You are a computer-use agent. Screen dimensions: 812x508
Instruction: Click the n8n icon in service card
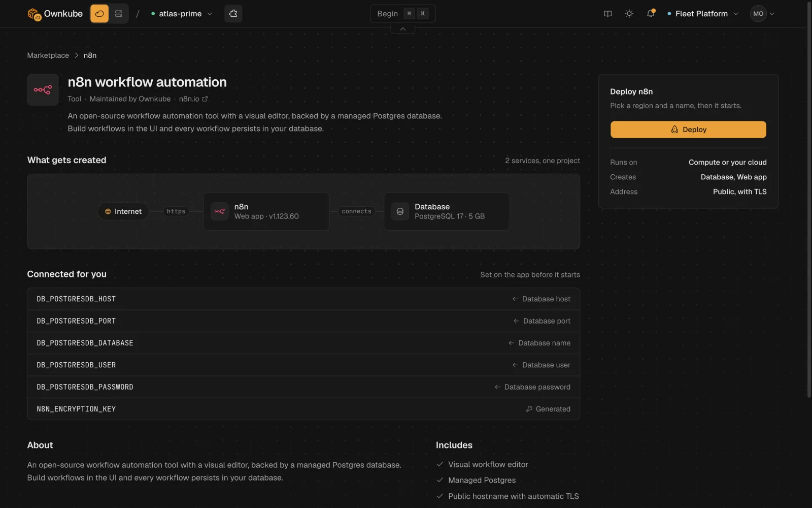coord(219,211)
